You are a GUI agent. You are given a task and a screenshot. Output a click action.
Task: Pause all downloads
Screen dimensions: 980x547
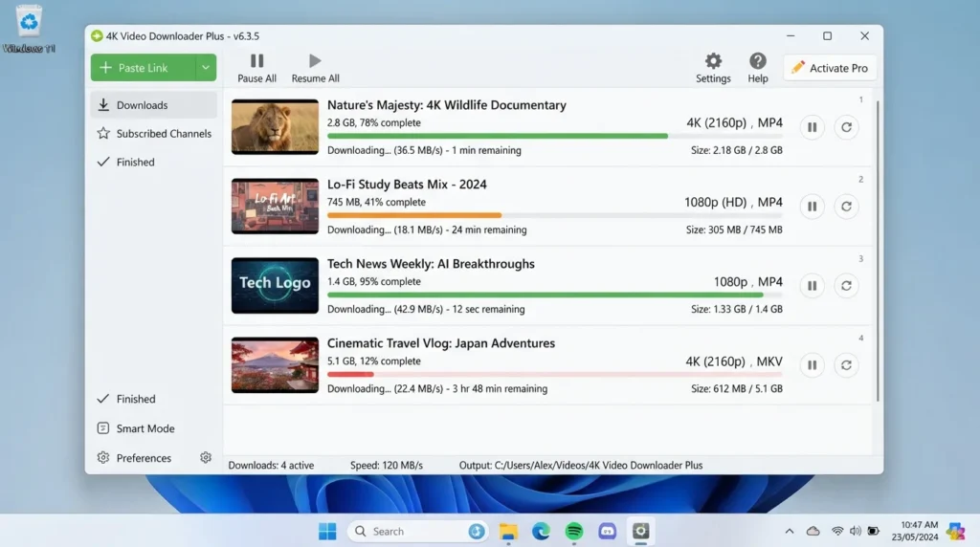tap(256, 68)
